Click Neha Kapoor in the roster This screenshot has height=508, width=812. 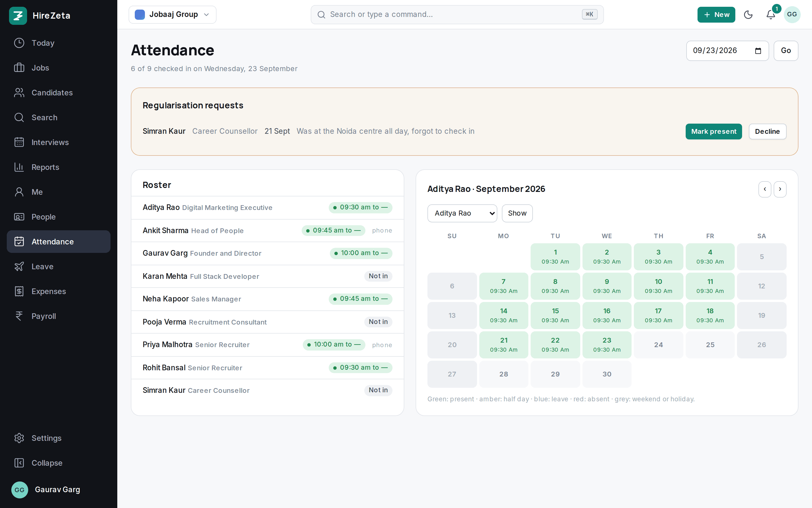166,299
